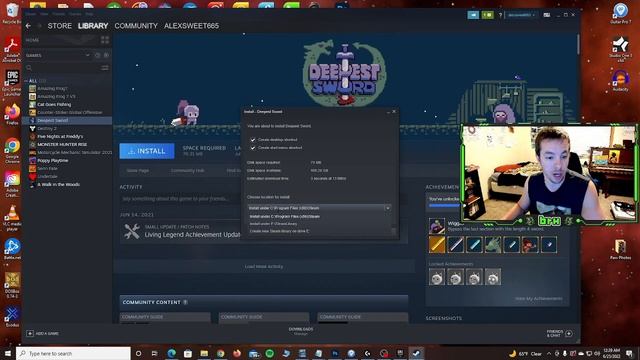The width and height of the screenshot is (640, 360).
Task: Open the Store Page tab under Install
Action: coord(138,171)
